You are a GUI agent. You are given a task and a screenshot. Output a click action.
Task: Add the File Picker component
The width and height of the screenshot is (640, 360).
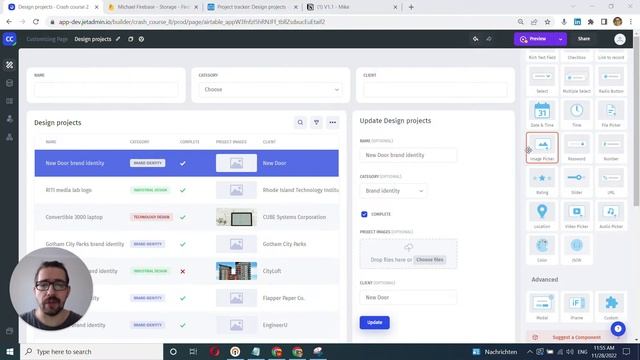click(611, 114)
